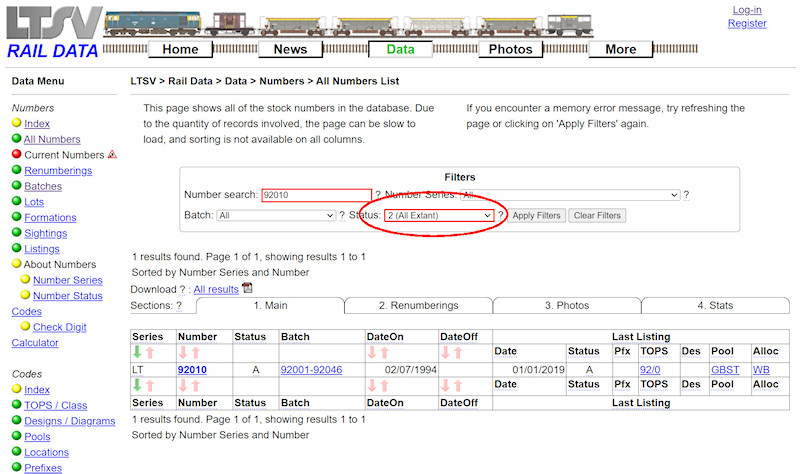This screenshot has width=800, height=474.
Task: Click into the Number search field
Action: coord(316,195)
